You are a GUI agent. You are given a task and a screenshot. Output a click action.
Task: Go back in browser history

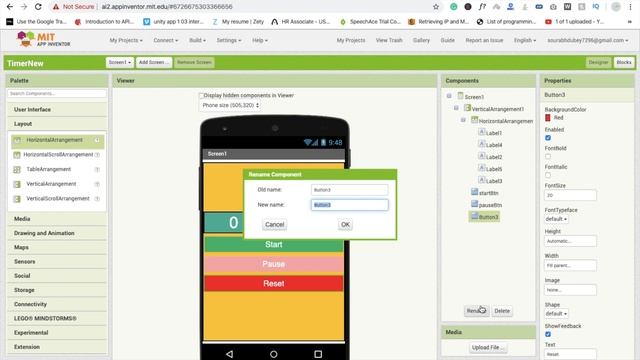click(10, 7)
